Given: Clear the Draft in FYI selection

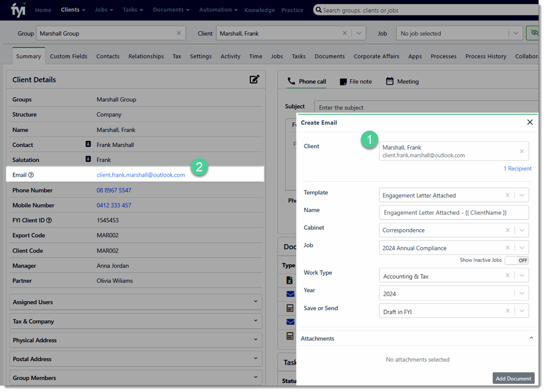Looking at the screenshot, I should point(507,311).
